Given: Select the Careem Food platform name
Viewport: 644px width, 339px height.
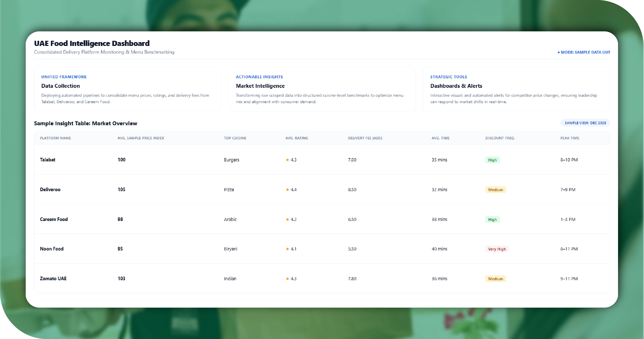Looking at the screenshot, I should click(54, 219).
